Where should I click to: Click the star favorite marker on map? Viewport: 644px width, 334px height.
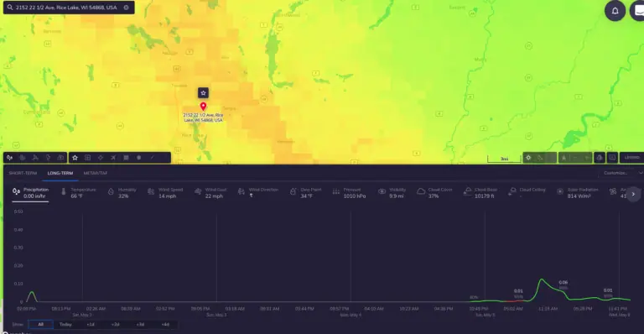coord(203,93)
